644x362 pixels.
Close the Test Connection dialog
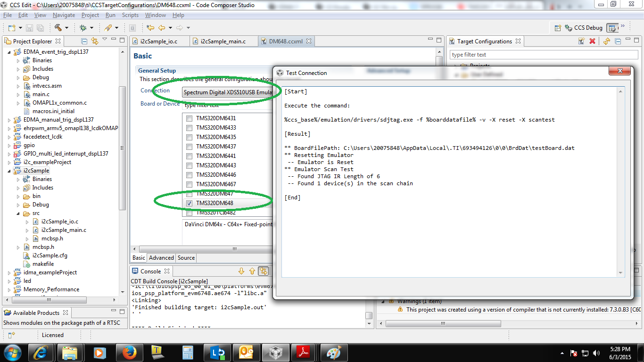click(x=619, y=71)
